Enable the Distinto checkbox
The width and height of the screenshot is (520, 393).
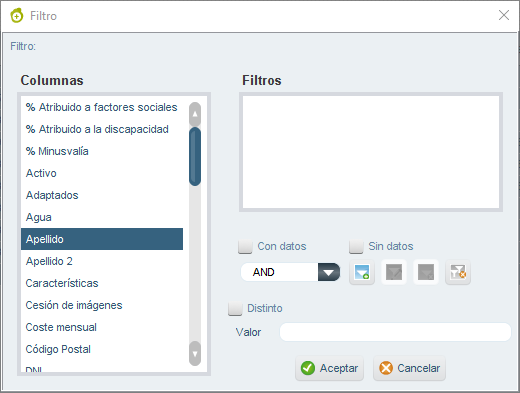235,308
